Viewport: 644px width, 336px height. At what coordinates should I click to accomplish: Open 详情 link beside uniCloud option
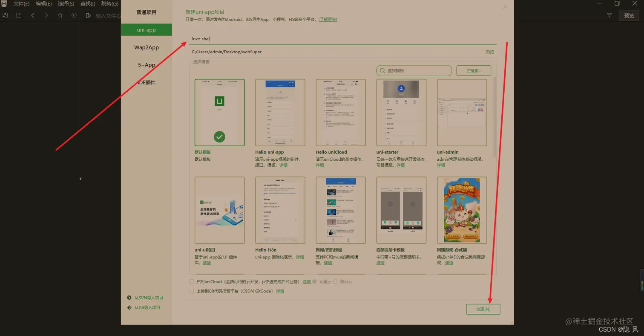point(307,281)
